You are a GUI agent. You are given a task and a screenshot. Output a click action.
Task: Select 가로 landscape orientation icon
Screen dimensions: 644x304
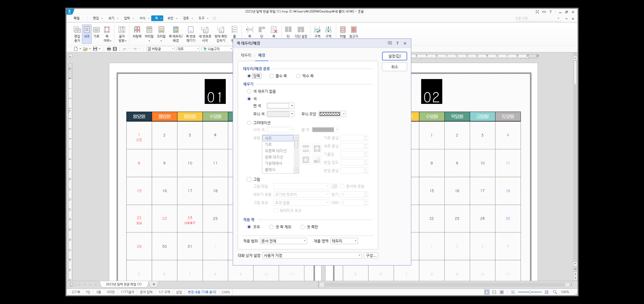96,33
